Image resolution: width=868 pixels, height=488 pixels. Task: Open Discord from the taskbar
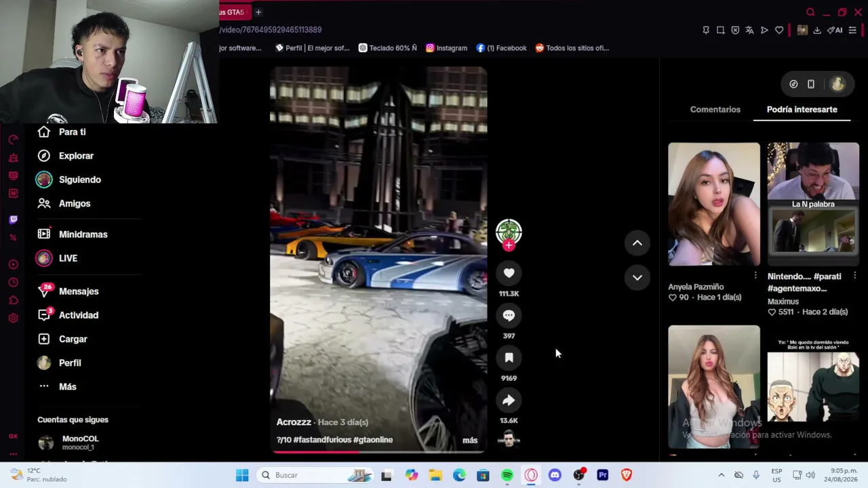coord(555,475)
